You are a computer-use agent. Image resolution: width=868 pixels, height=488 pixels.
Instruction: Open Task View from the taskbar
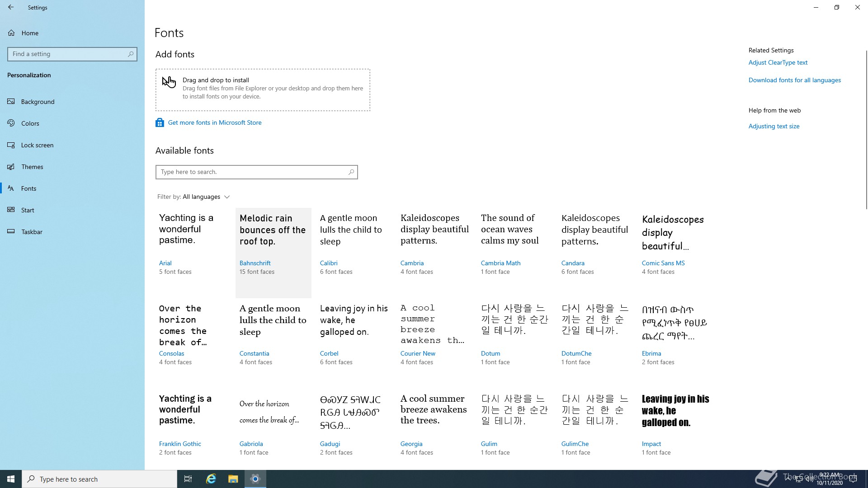point(188,479)
